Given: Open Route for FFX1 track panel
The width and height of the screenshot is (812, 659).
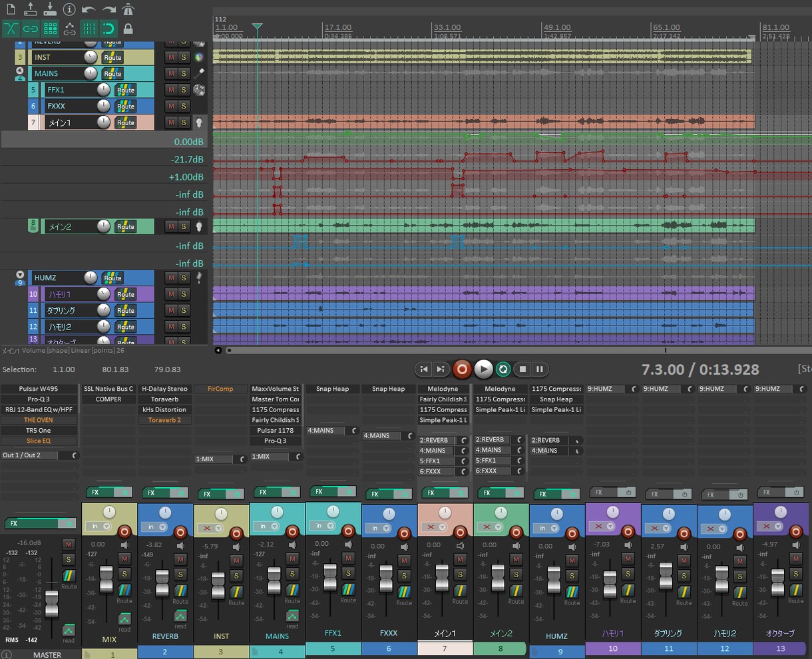Looking at the screenshot, I should point(125,90).
